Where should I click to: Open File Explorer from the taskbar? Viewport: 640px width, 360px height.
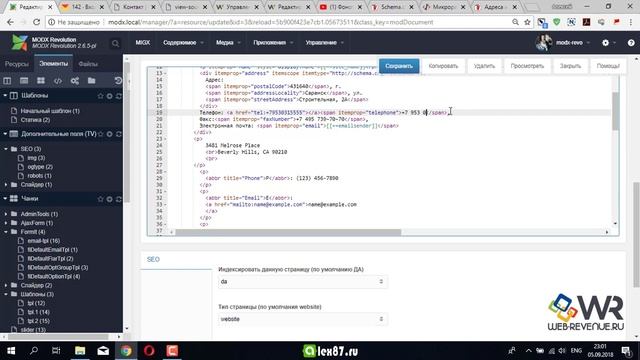[80, 351]
